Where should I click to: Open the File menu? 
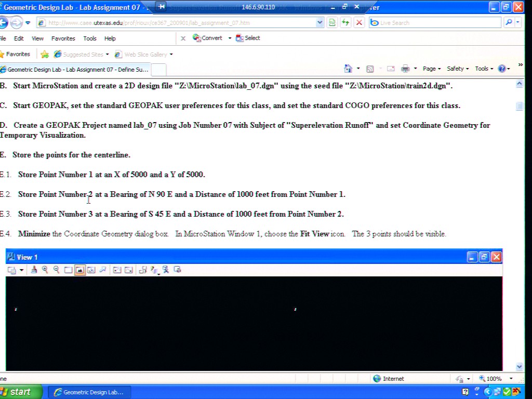click(3, 38)
